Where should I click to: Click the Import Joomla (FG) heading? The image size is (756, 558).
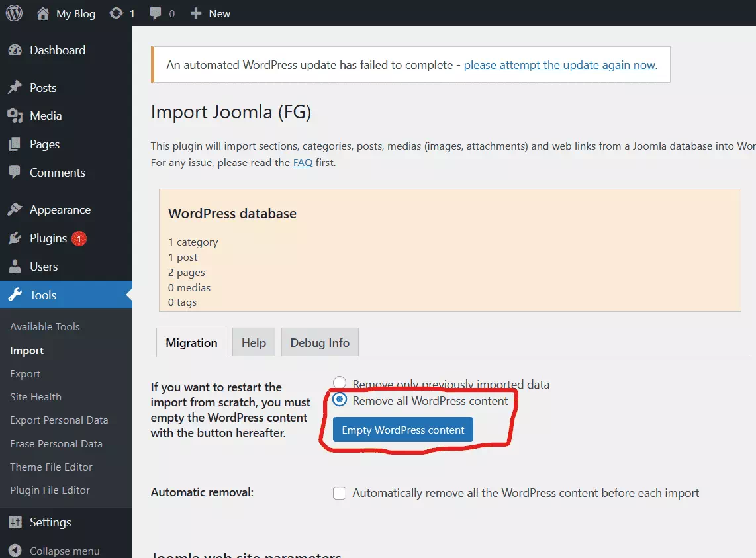click(x=231, y=112)
